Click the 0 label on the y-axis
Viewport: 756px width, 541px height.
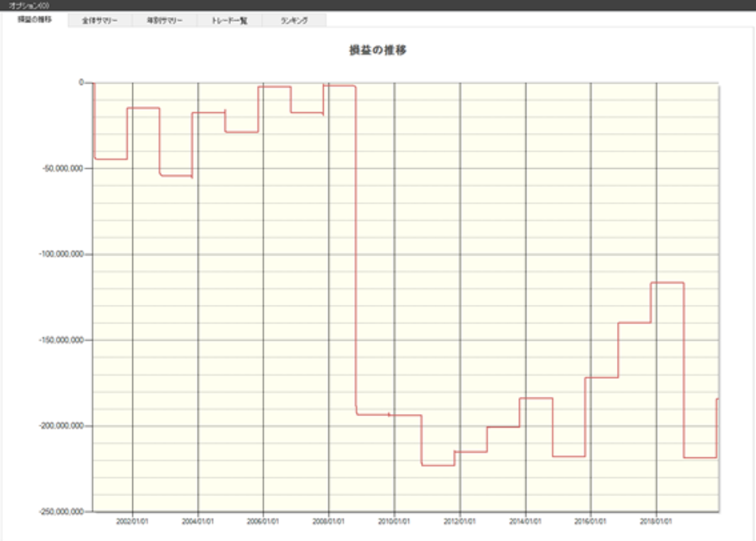(81, 83)
